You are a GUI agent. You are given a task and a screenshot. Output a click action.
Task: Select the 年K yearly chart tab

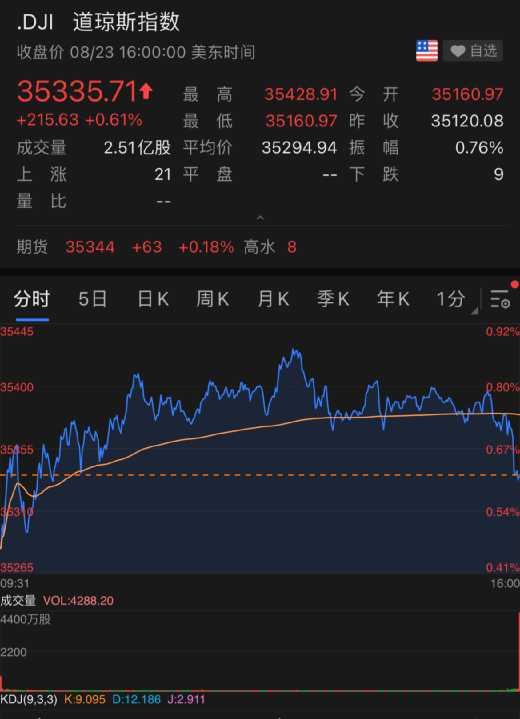(393, 299)
